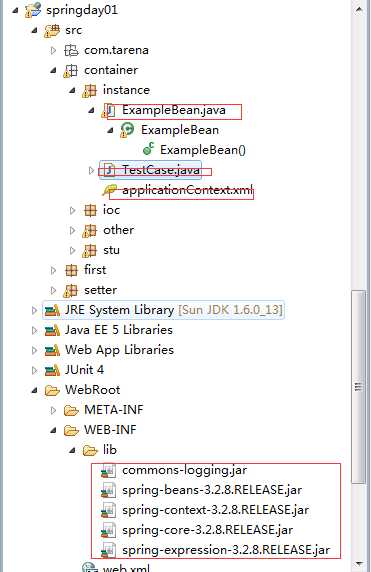Select the 'Java EE 5 Libraries' label
Image resolution: width=371 pixels, height=572 pixels.
click(x=119, y=330)
